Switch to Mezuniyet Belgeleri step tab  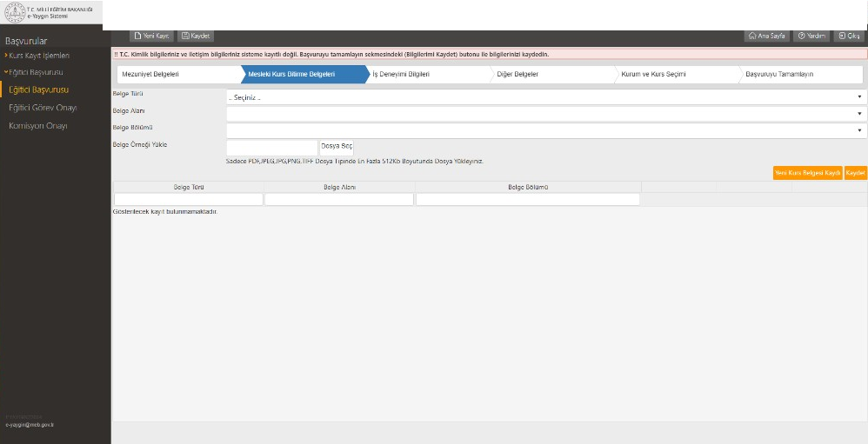pyautogui.click(x=179, y=74)
